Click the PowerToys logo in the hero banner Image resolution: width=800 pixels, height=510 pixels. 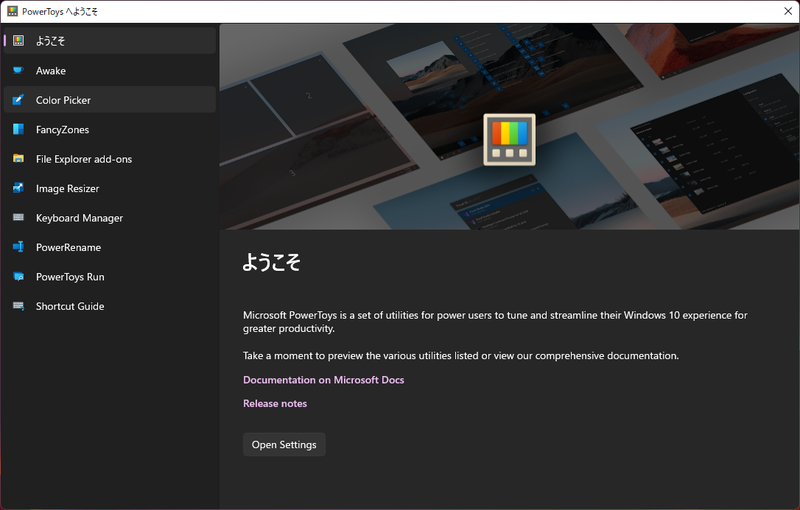pos(509,140)
